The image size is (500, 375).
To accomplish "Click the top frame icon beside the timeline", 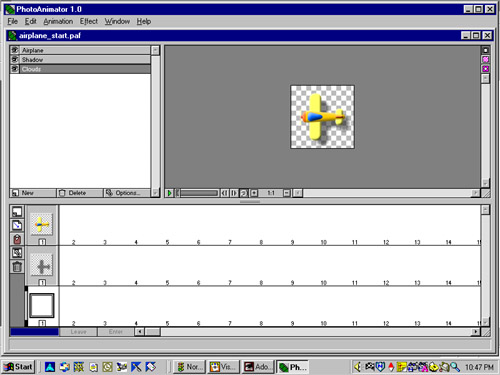I will click(17, 212).
